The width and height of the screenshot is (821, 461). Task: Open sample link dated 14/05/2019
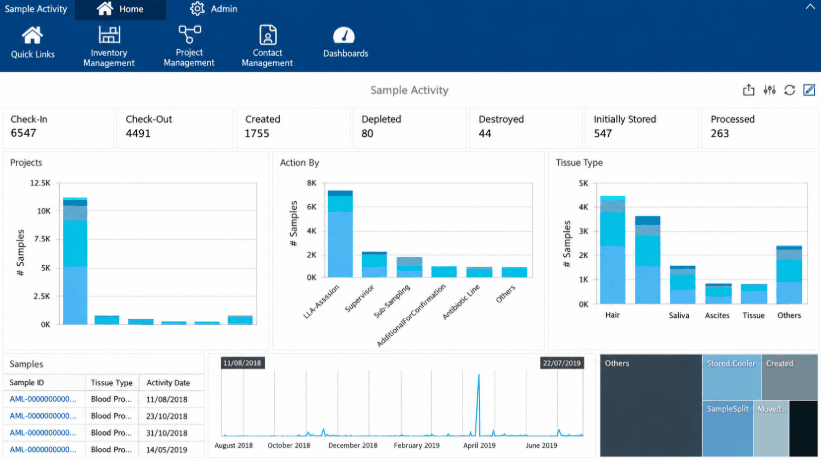pyautogui.click(x=43, y=449)
